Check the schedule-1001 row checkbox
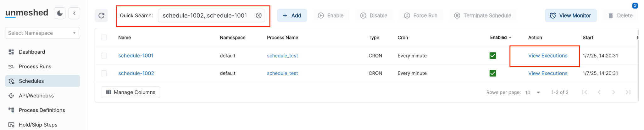 coord(104,56)
